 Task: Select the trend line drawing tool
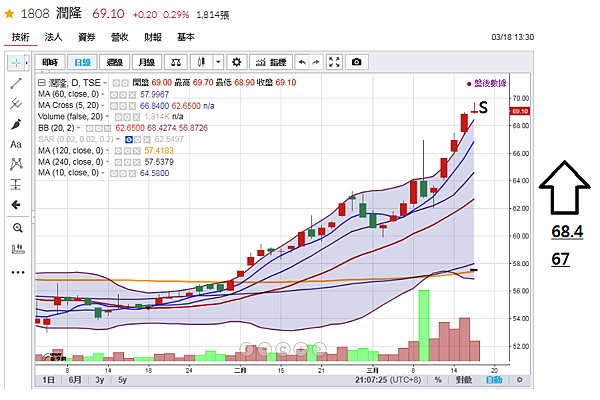tap(16, 83)
